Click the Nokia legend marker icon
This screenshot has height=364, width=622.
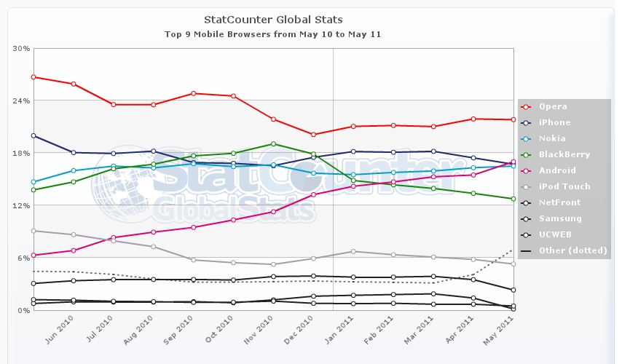tap(527, 139)
